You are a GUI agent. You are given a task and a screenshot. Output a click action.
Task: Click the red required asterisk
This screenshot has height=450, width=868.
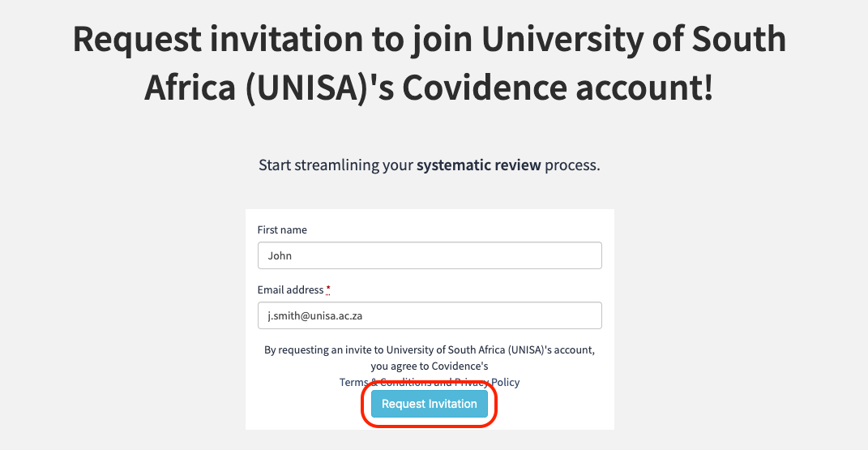click(329, 289)
